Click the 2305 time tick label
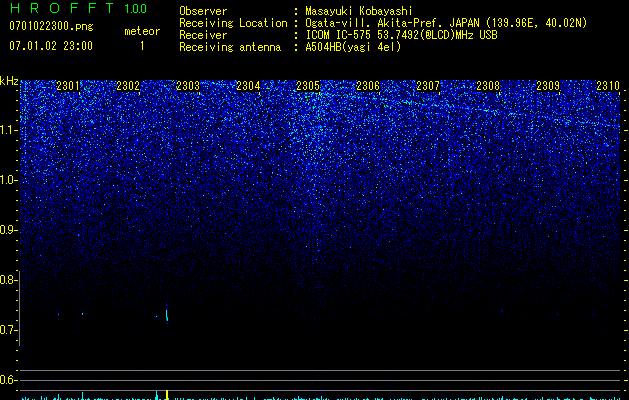This screenshot has width=629, height=400. [x=308, y=86]
